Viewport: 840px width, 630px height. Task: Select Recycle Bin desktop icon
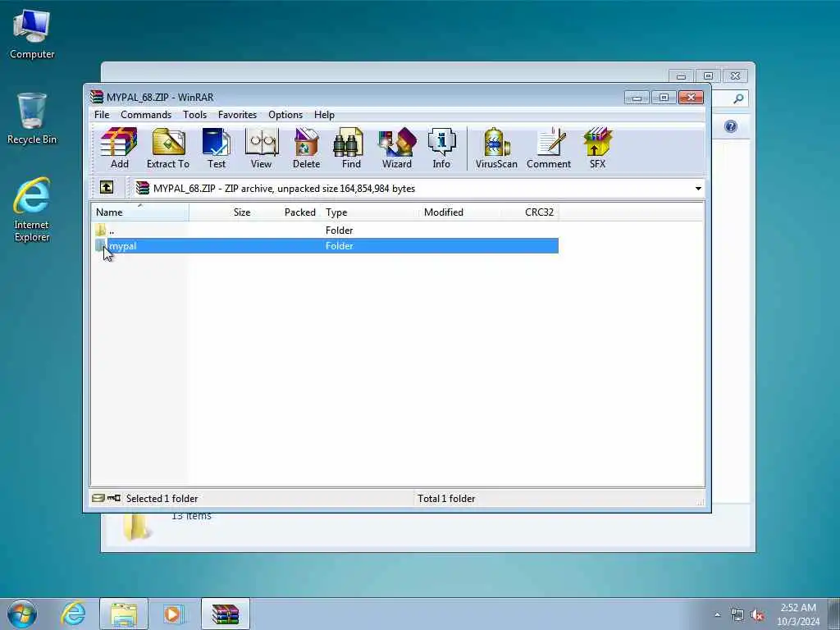32,119
